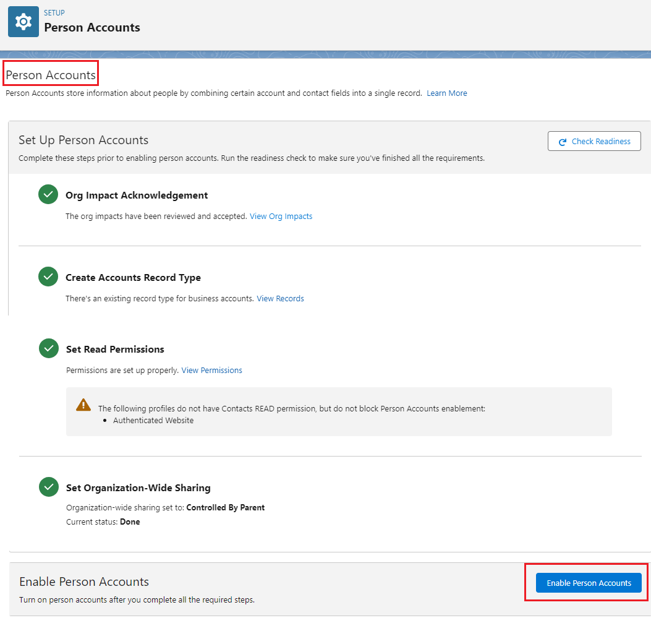Open the Learn More link
The image size is (651, 644).
tap(447, 93)
